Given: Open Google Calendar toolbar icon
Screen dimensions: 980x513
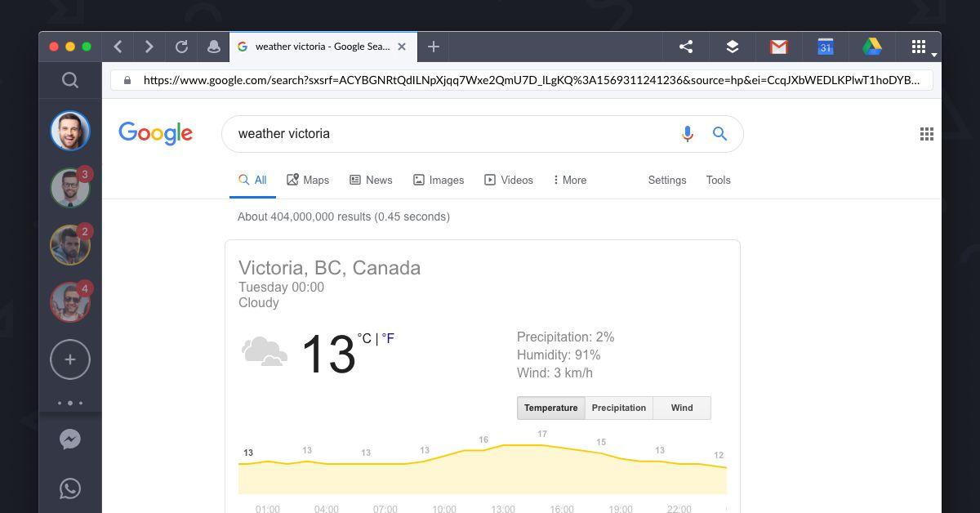Looking at the screenshot, I should tap(825, 47).
